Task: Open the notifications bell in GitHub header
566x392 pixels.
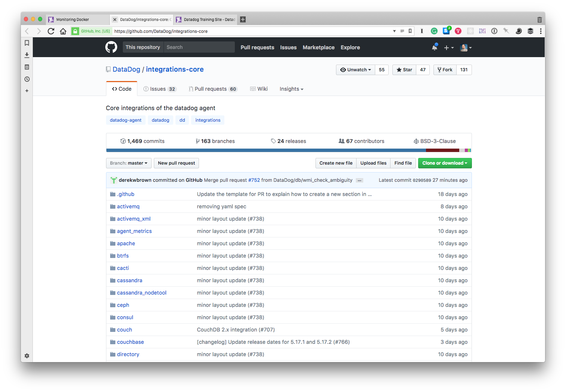Action: (435, 47)
